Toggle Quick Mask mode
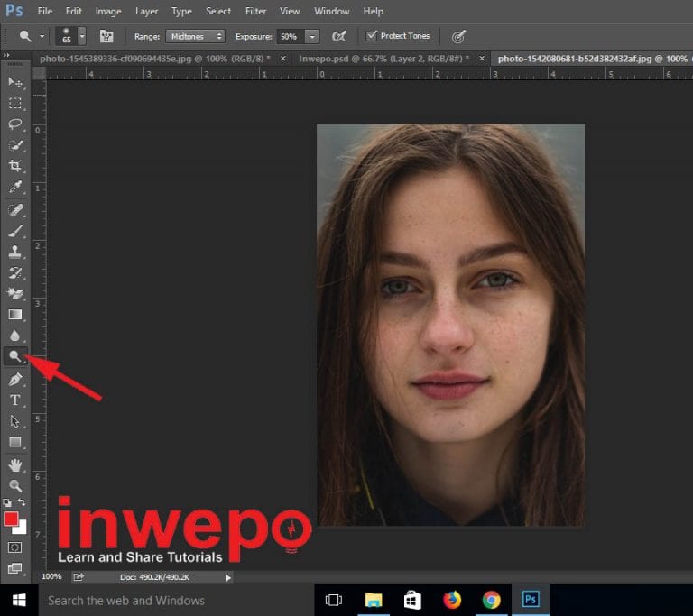Viewport: 693px width, 616px height. (14, 547)
